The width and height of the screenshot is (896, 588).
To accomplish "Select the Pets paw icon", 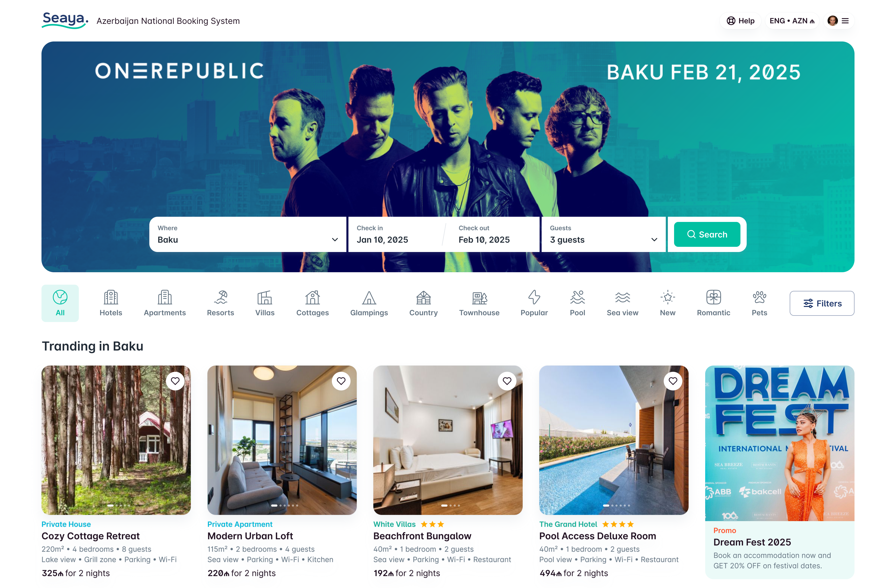I will click(759, 297).
